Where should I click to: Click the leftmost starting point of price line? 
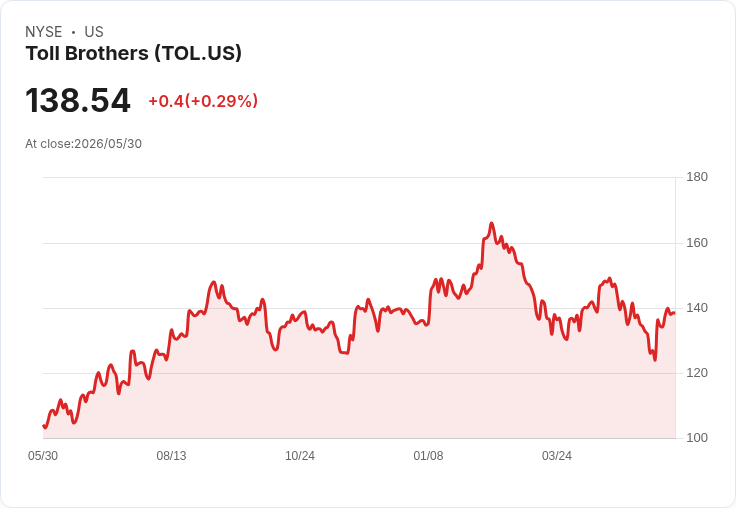tap(44, 426)
